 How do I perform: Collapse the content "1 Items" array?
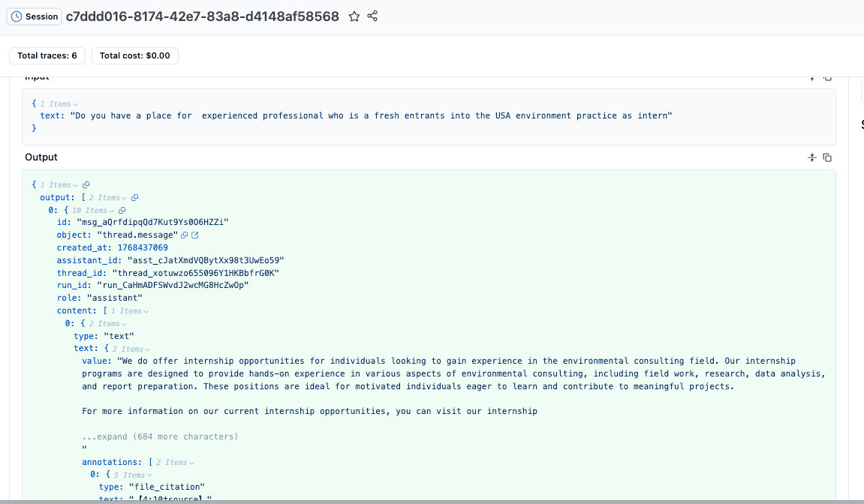(x=146, y=311)
